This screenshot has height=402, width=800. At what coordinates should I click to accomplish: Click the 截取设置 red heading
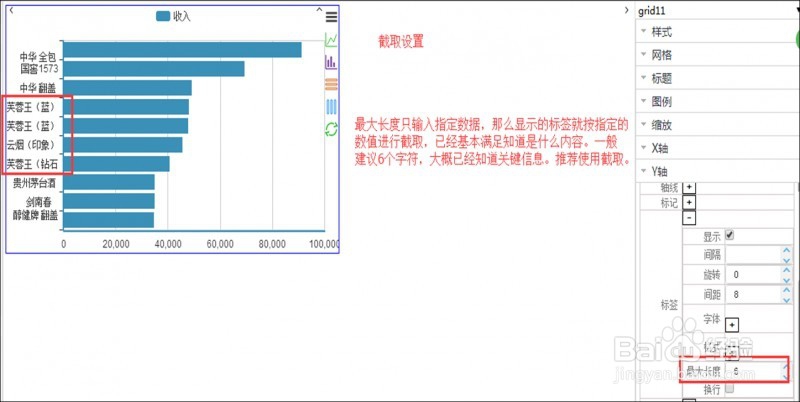coord(401,42)
